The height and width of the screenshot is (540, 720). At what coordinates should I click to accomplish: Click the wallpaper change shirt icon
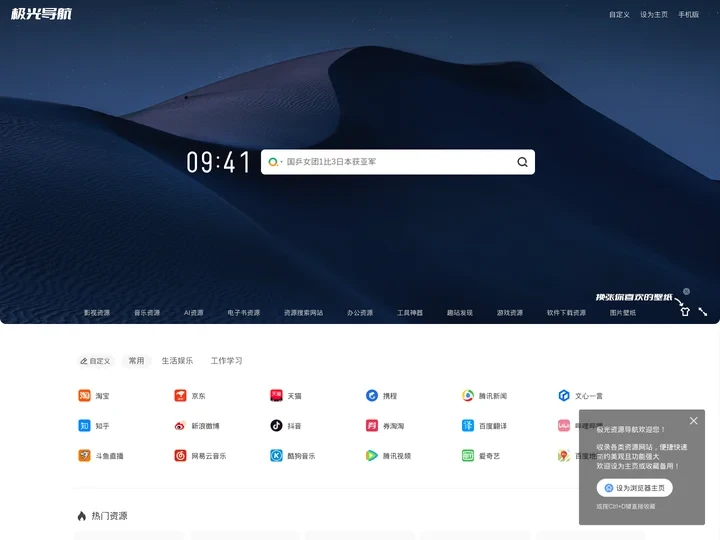[685, 312]
